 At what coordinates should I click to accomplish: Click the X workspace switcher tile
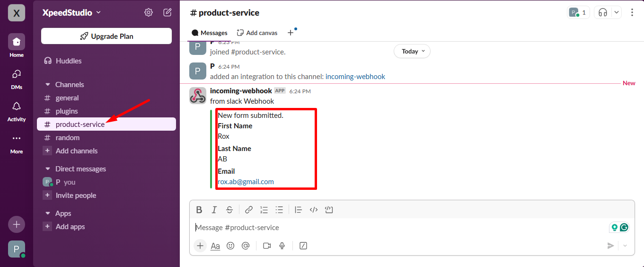(x=17, y=13)
